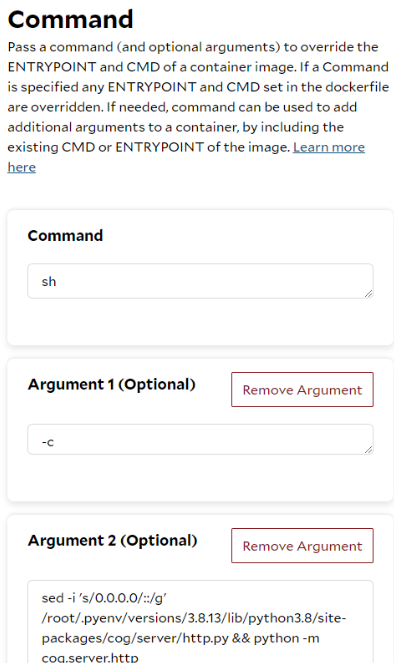Click the bold "Command" field label
This screenshot has height=672, width=394.
(65, 236)
